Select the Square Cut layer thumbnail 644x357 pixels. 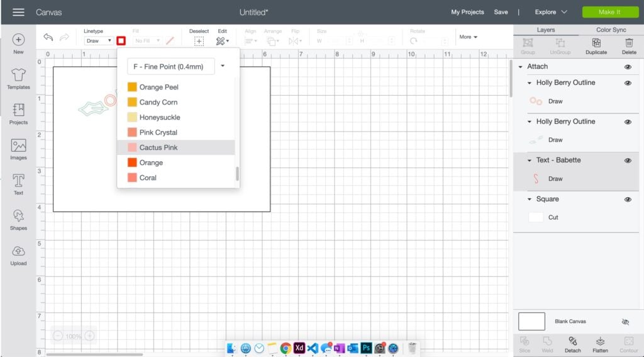click(x=536, y=218)
